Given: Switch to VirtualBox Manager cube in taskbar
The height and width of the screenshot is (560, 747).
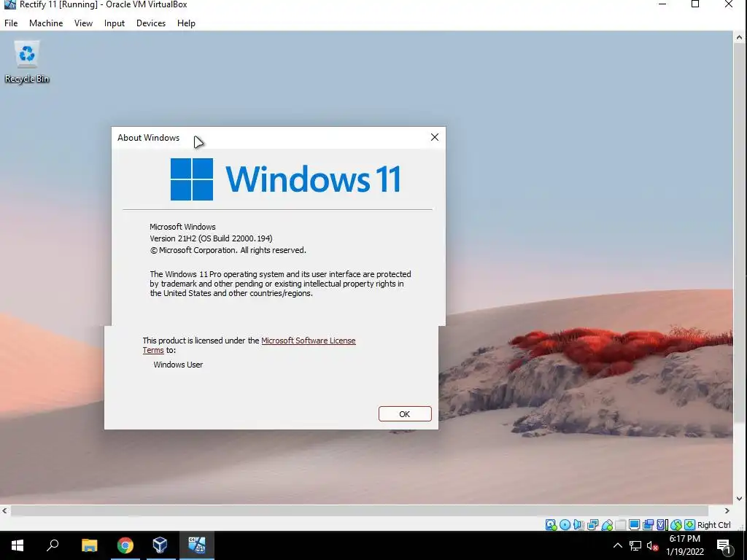Looking at the screenshot, I should pos(160,545).
